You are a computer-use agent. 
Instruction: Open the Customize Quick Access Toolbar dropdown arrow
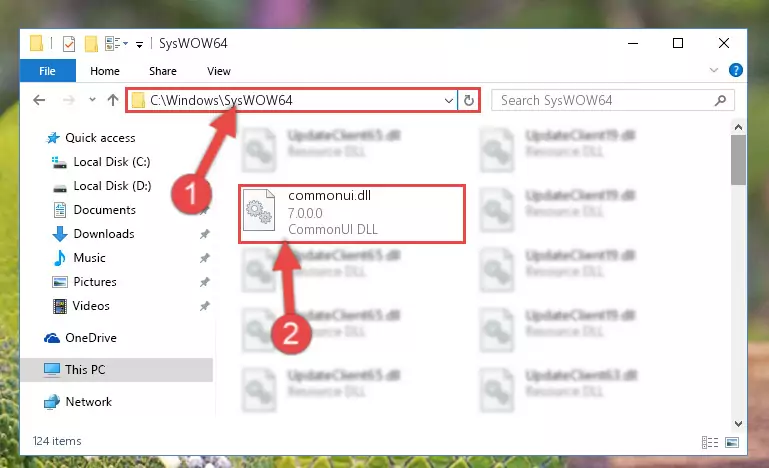coord(139,45)
